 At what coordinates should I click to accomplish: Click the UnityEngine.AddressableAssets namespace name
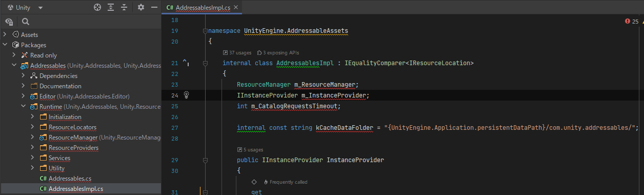296,31
